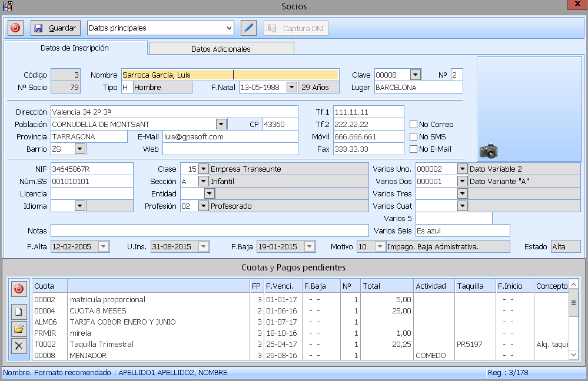Screen dimensions: 588x381
Task: Click the X delete icon in Cuotas panel
Action: point(19,345)
